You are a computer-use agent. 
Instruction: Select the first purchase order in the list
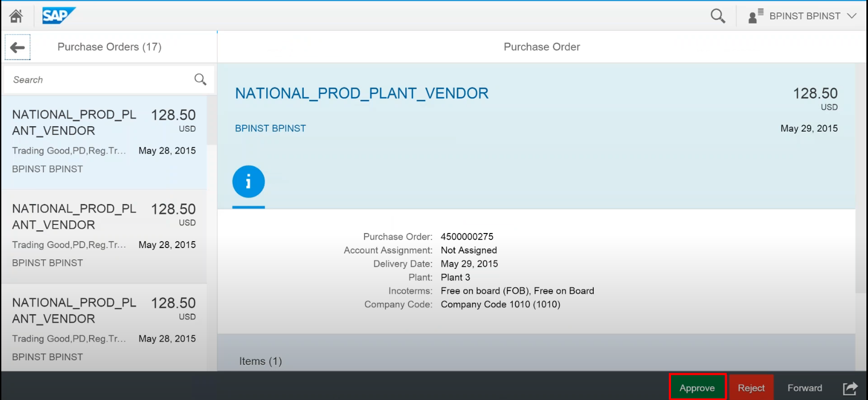point(104,142)
